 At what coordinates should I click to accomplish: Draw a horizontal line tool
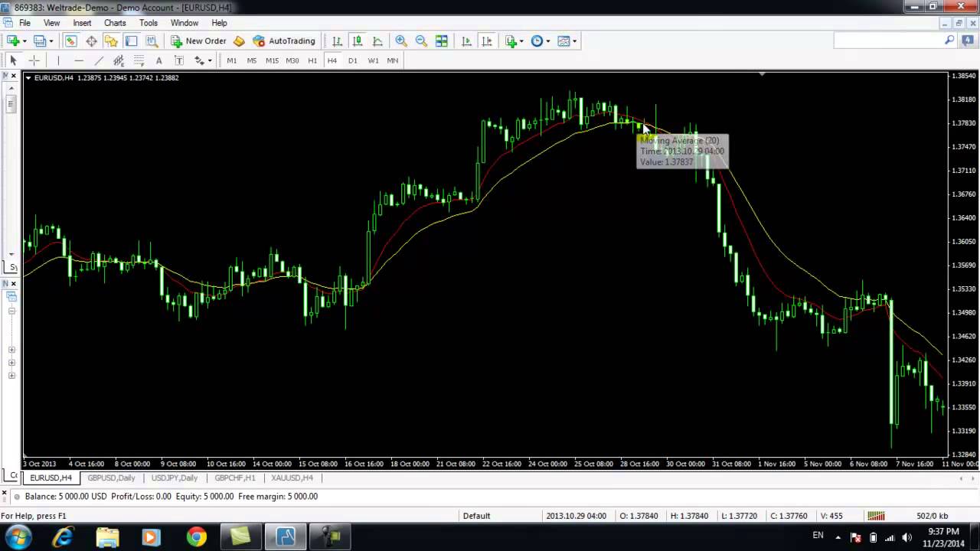tap(78, 60)
